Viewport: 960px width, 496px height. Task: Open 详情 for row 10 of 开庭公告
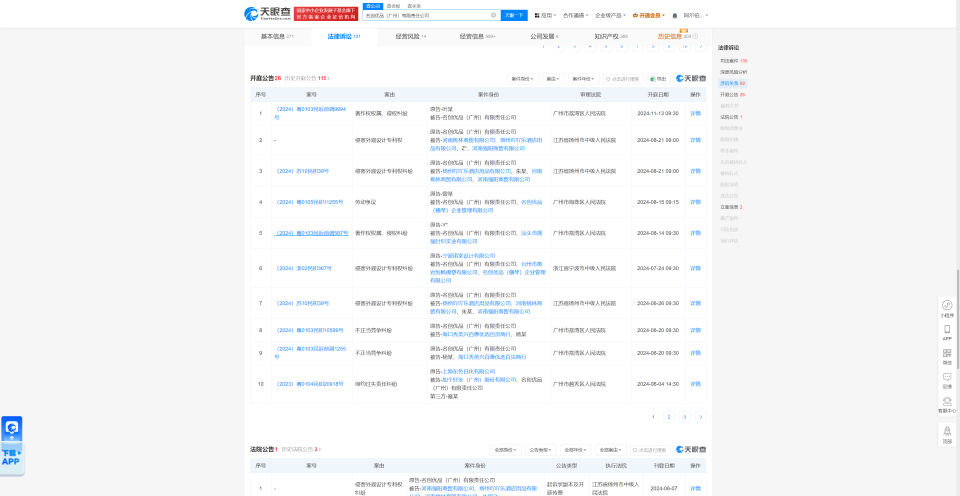coord(696,384)
